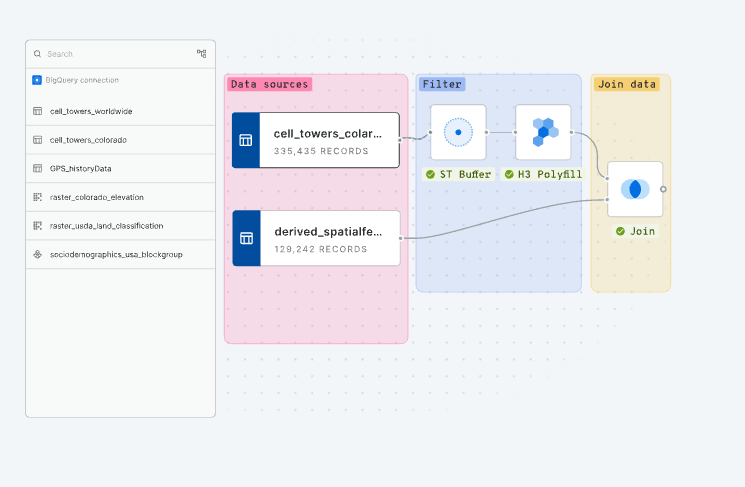Click the table icon on cell_towers_colar node
The image size is (745, 487).
click(x=246, y=140)
